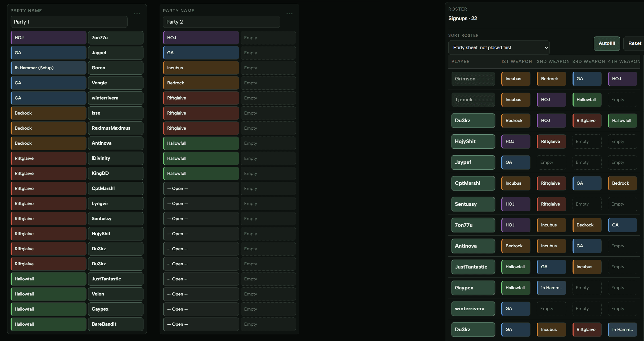
Task: Open the Sort Roster dropdown
Action: coord(499,48)
